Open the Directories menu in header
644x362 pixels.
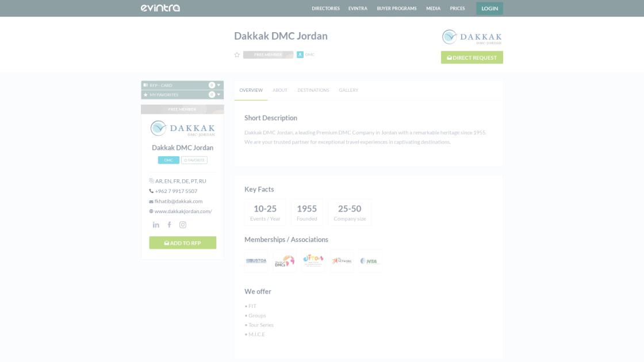[x=325, y=9]
